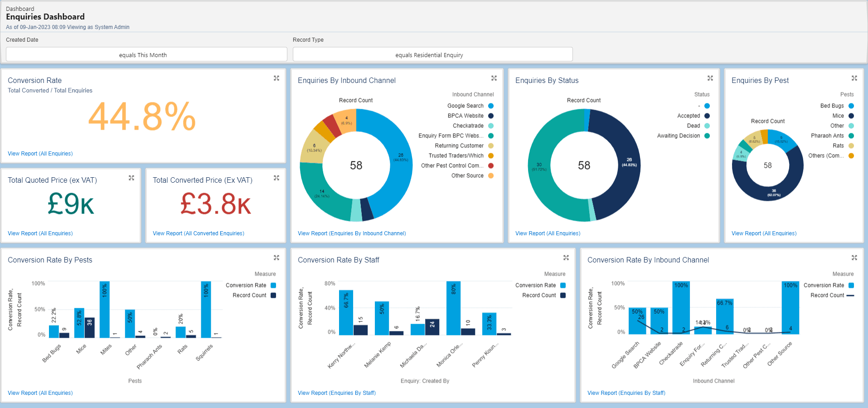Click the Pharaoh Ants legend swatch
Image resolution: width=868 pixels, height=408 pixels.
click(851, 136)
